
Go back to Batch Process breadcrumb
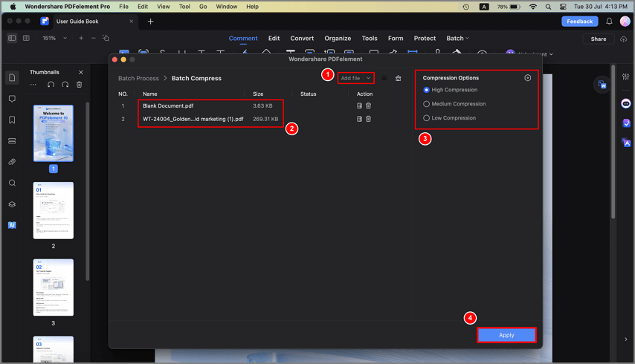(138, 78)
